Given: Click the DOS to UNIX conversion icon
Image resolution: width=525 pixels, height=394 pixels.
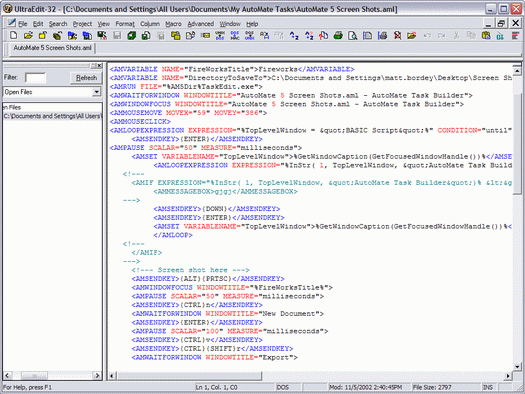Looking at the screenshot, I should click(249, 35).
